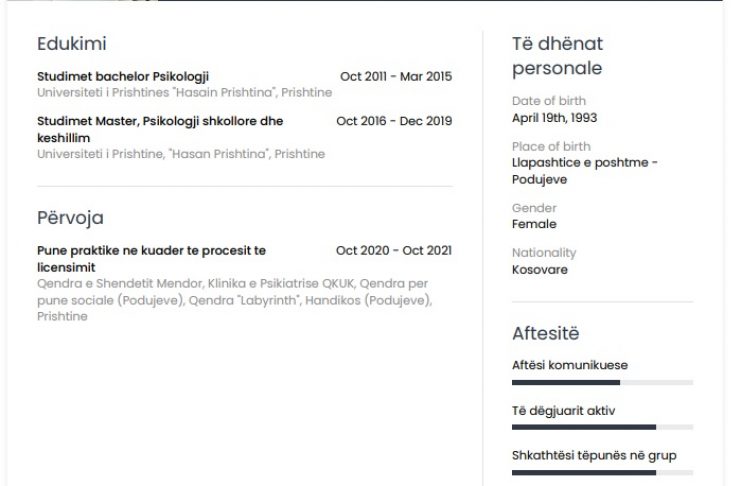Click the Të dhënat personale heading
This screenshot has width=741, height=486.
(557, 56)
